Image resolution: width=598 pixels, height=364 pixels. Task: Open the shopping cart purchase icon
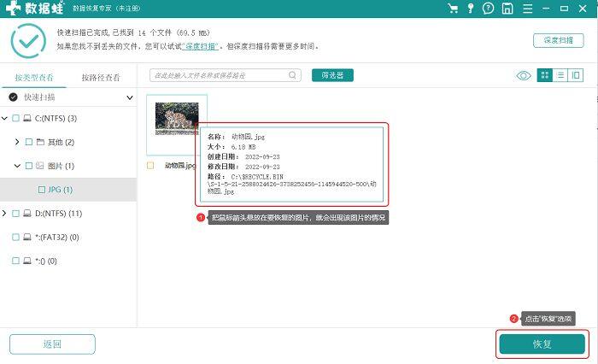pyautogui.click(x=453, y=8)
